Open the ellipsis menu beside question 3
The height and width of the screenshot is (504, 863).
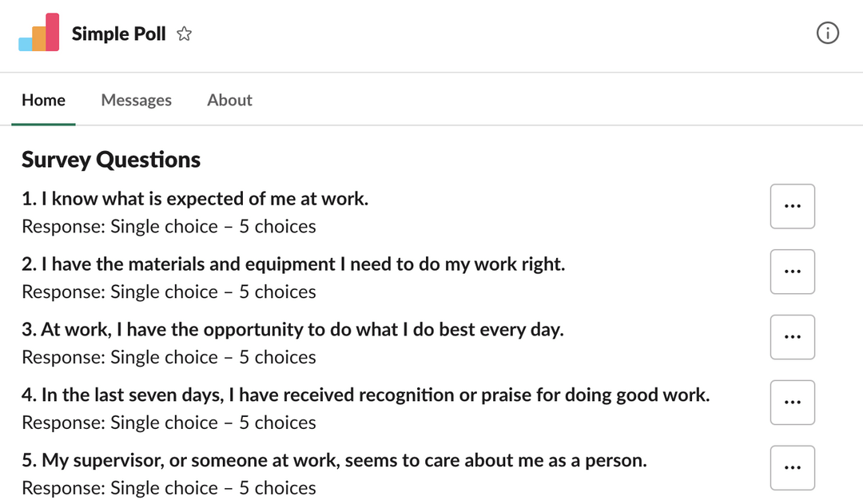(792, 336)
